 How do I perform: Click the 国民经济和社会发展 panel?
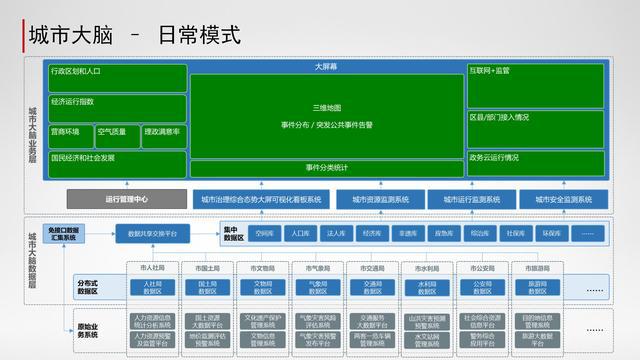118,164
